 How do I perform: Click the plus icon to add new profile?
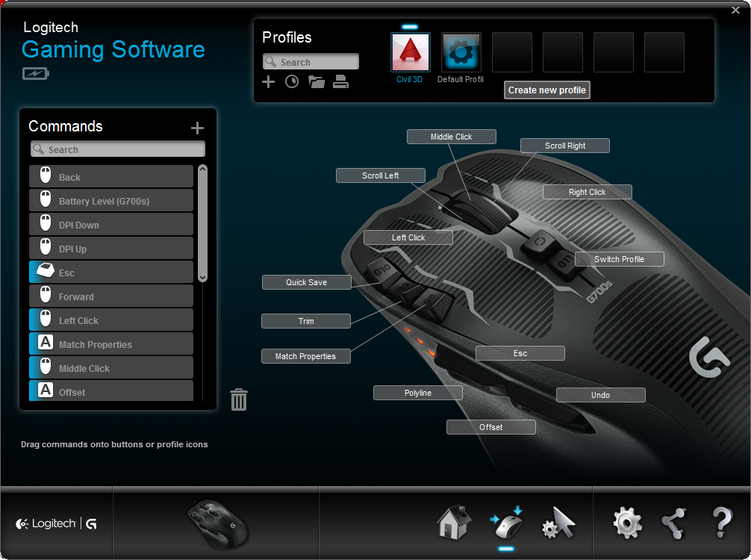pos(268,82)
